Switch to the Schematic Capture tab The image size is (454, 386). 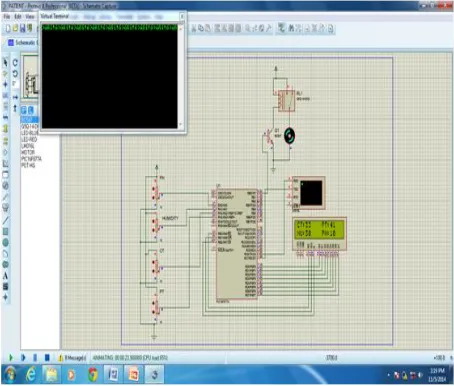click(23, 43)
